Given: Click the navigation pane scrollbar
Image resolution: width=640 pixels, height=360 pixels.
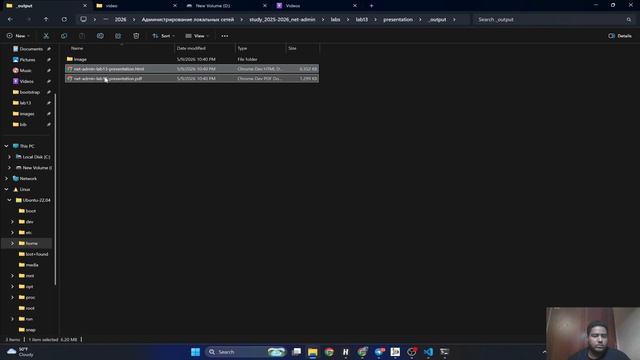Looking at the screenshot, I should click(x=56, y=189).
